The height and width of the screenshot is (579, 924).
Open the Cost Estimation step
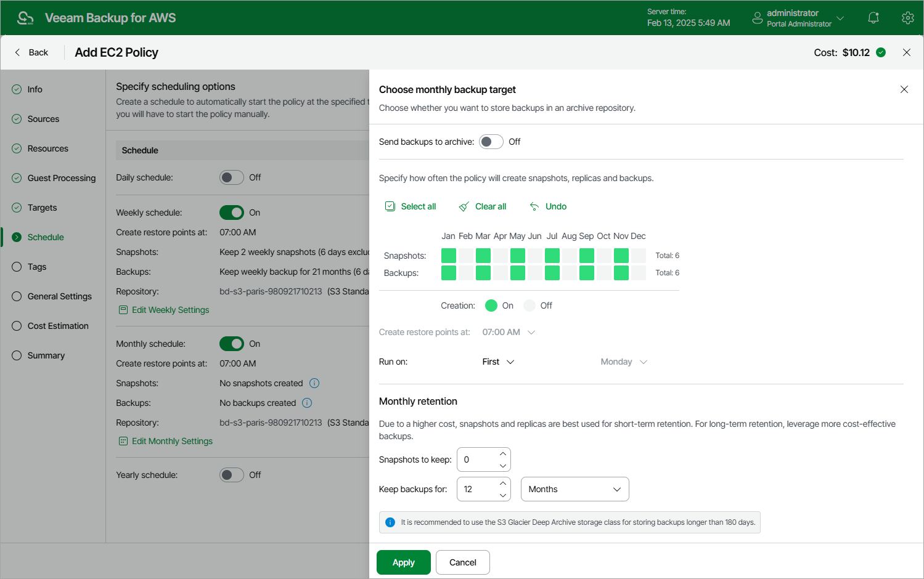pyautogui.click(x=58, y=326)
